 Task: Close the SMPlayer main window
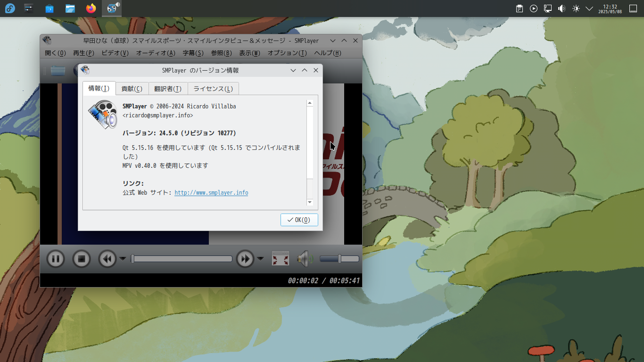click(x=355, y=41)
